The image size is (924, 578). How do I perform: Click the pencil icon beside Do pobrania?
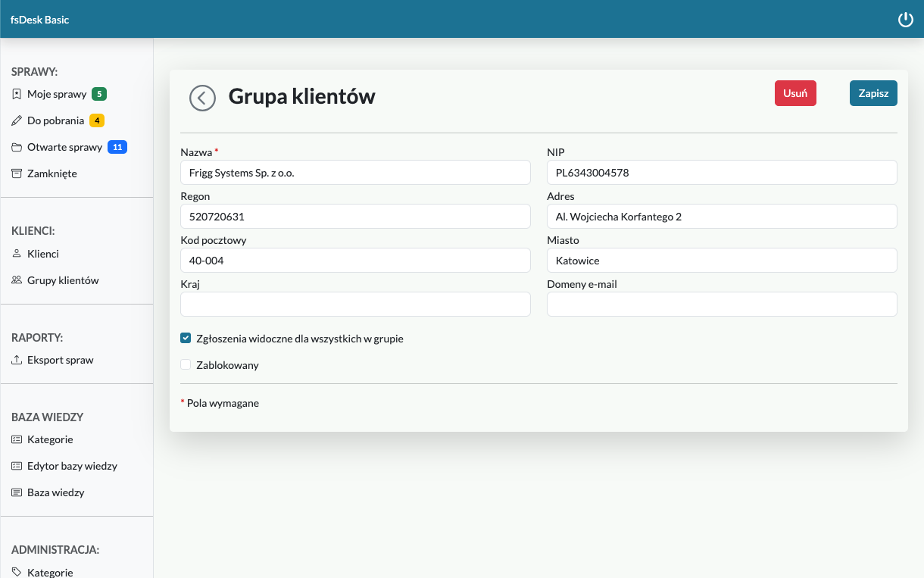coord(17,121)
